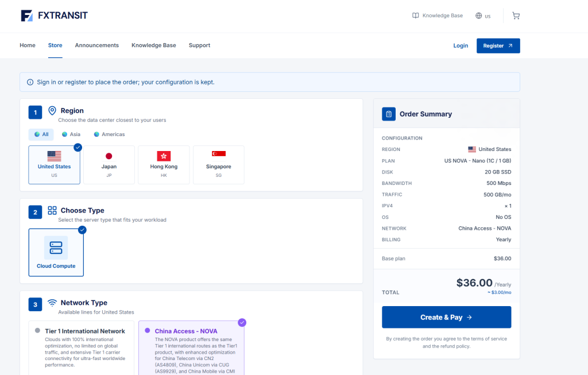The height and width of the screenshot is (375, 588).
Task: Filter regions by Americas
Action: pos(109,134)
